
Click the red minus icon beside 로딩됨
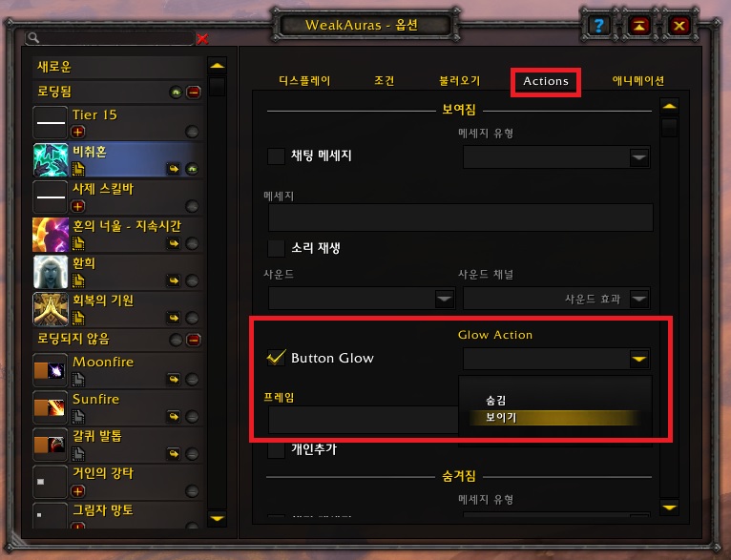tap(194, 93)
